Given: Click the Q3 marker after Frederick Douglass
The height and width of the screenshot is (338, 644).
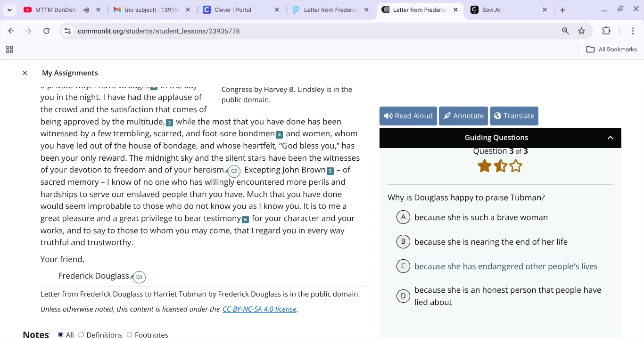Looking at the screenshot, I should [139, 277].
